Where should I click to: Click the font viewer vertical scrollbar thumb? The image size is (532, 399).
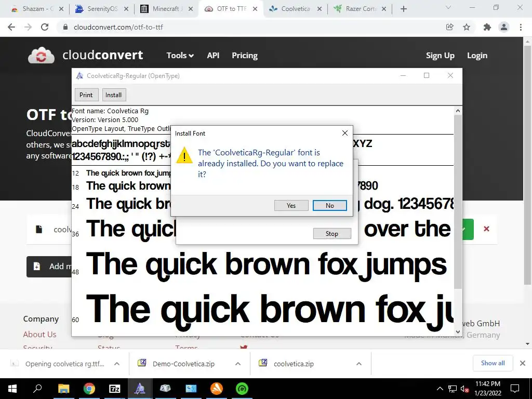coord(458,202)
